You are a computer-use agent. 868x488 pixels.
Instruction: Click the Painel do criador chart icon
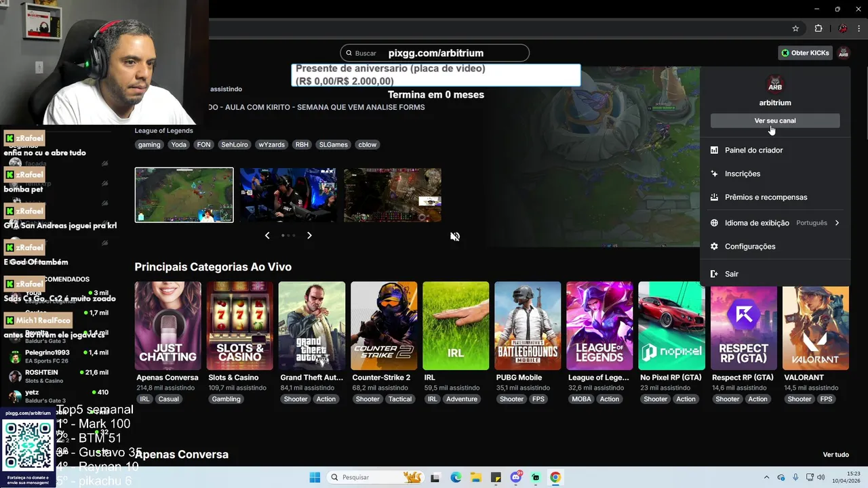tap(714, 150)
